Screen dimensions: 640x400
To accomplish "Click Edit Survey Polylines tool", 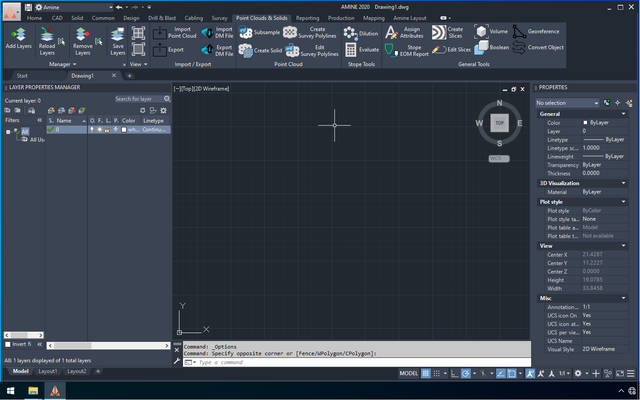I will tap(312, 51).
